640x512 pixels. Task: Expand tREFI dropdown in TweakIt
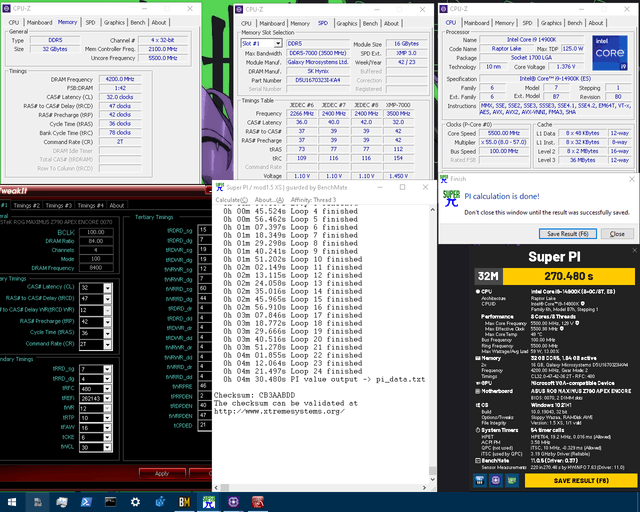click(107, 398)
